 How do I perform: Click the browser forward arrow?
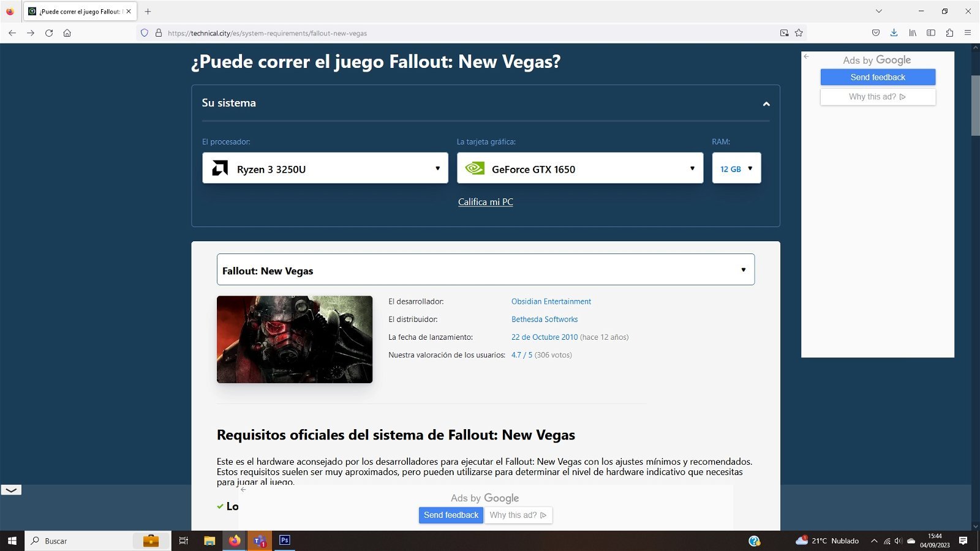[31, 33]
